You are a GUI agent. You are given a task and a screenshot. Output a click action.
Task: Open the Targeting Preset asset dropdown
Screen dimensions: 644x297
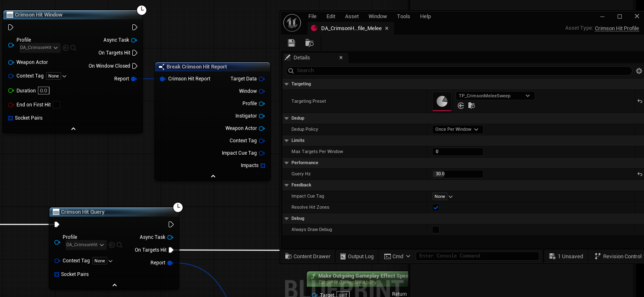coord(495,96)
